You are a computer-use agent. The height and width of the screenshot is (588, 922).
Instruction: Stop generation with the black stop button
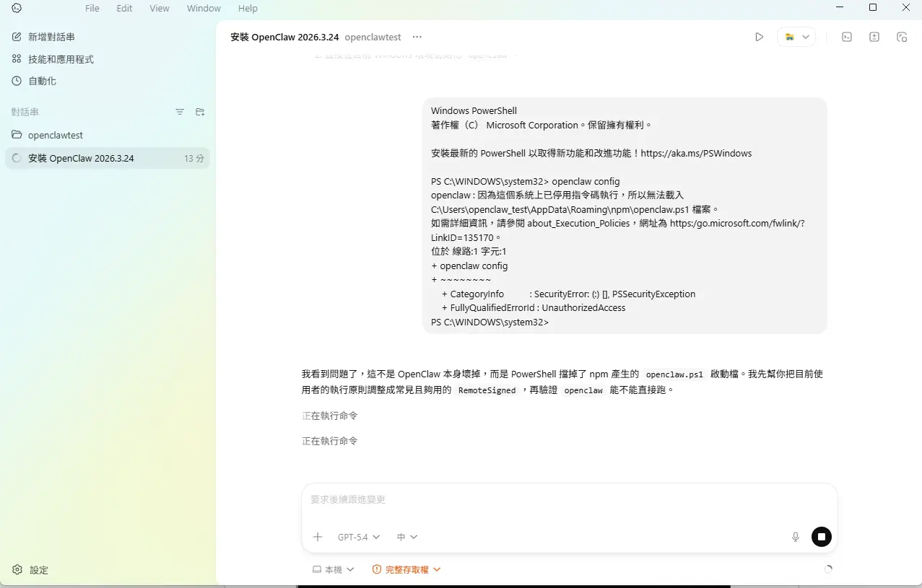point(821,537)
